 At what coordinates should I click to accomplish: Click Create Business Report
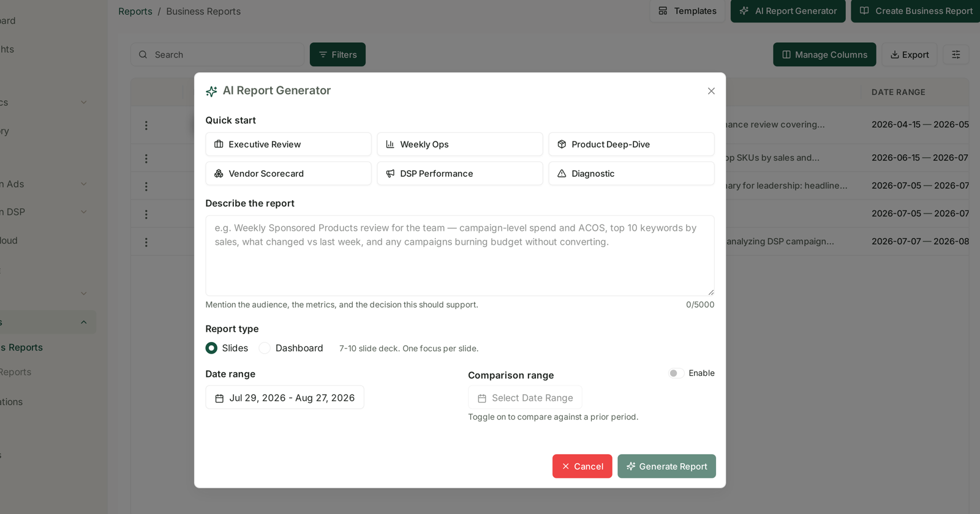pyautogui.click(x=916, y=11)
